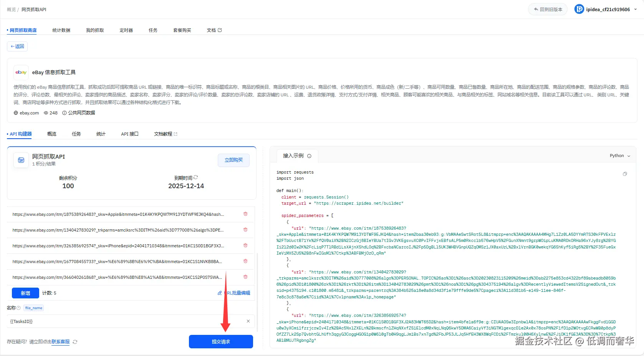
Task: Switch to 概览 sub-tab under eBay tool
Action: [x=52, y=134]
